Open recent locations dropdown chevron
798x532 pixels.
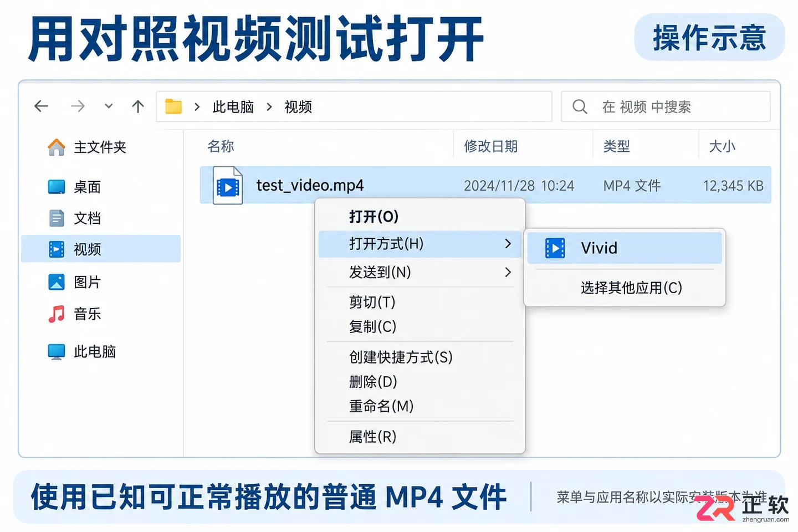coord(109,106)
